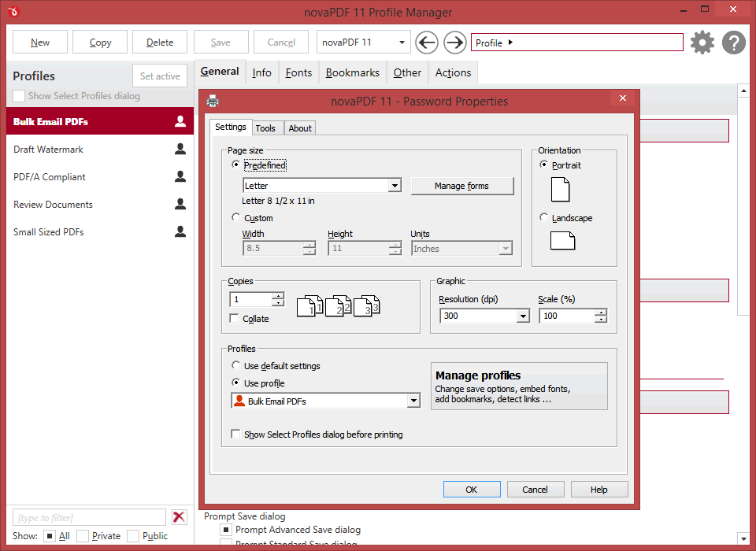
Task: Open the Bulk Email PDFs profile dropdown
Action: [413, 401]
